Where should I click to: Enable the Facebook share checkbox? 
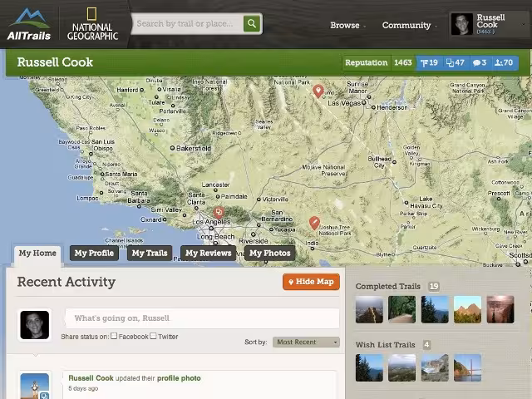[114, 336]
